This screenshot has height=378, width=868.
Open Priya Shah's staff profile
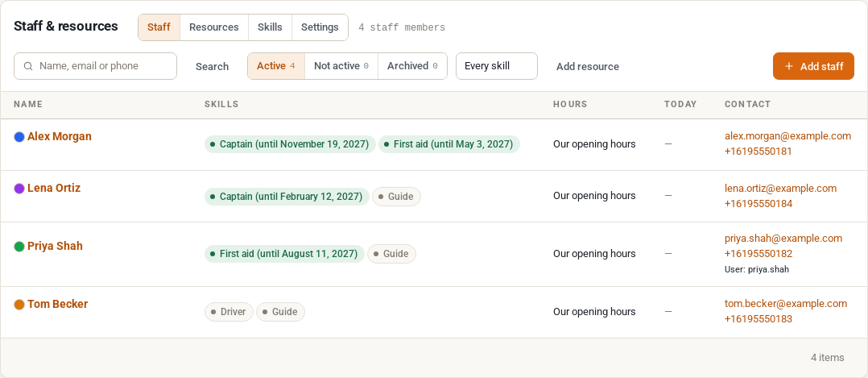click(x=55, y=246)
